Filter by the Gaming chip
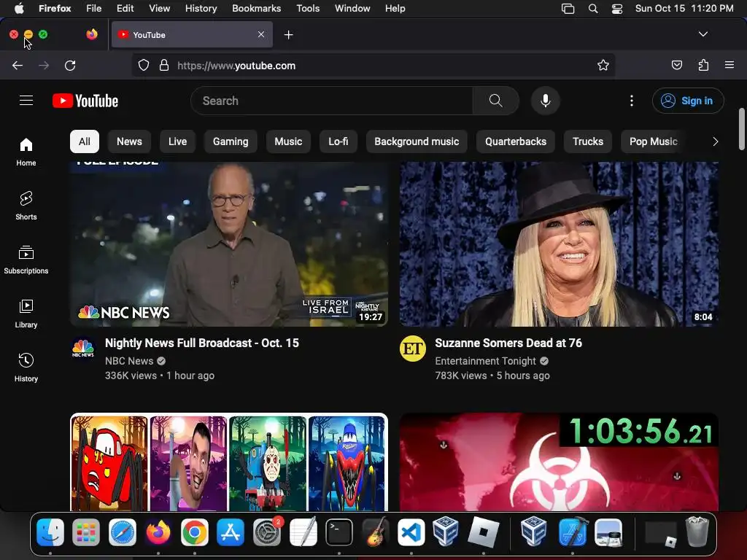Viewport: 747px width, 560px height. pyautogui.click(x=231, y=141)
